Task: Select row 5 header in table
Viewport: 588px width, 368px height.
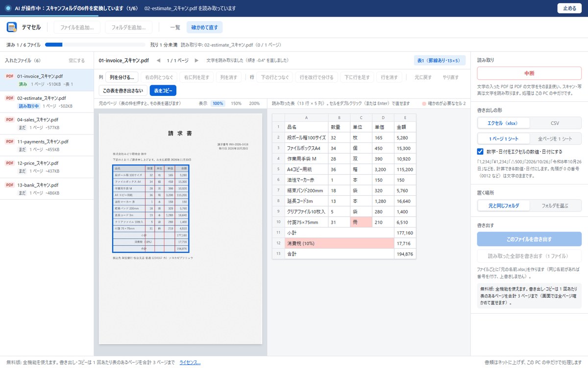Action: click(x=278, y=169)
